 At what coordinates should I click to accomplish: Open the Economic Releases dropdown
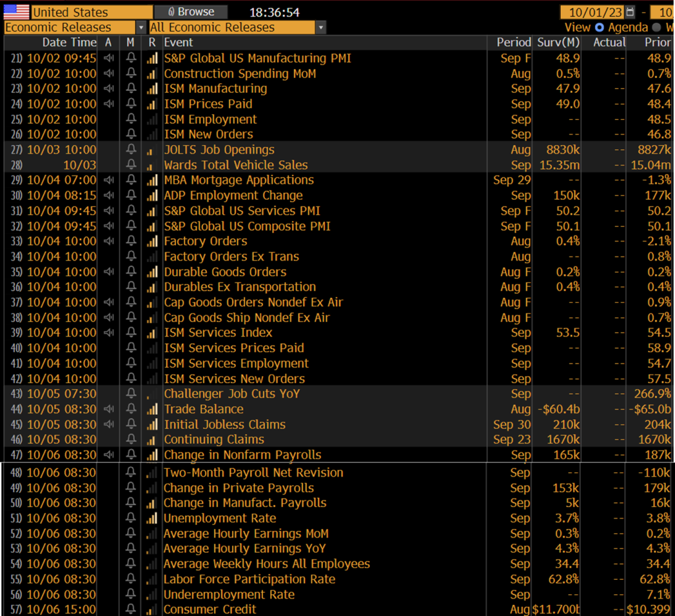tap(140, 28)
